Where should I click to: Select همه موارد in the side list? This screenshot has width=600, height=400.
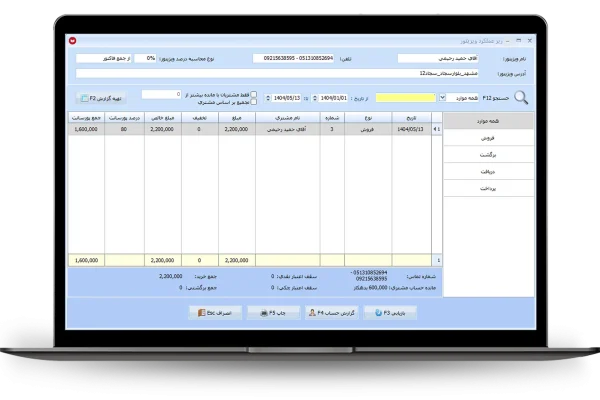(x=488, y=121)
